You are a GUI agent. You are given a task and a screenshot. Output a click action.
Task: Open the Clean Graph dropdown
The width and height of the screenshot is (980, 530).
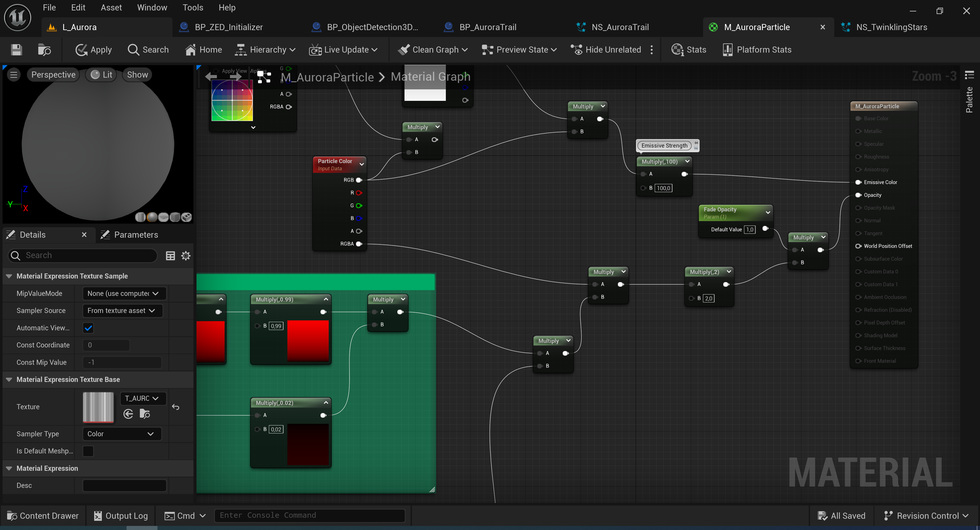(x=433, y=50)
